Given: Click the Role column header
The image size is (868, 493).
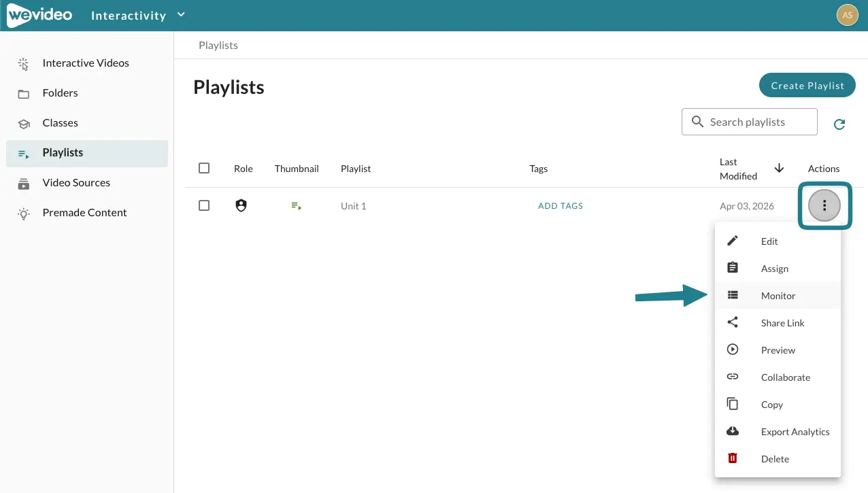Looking at the screenshot, I should coord(244,169).
